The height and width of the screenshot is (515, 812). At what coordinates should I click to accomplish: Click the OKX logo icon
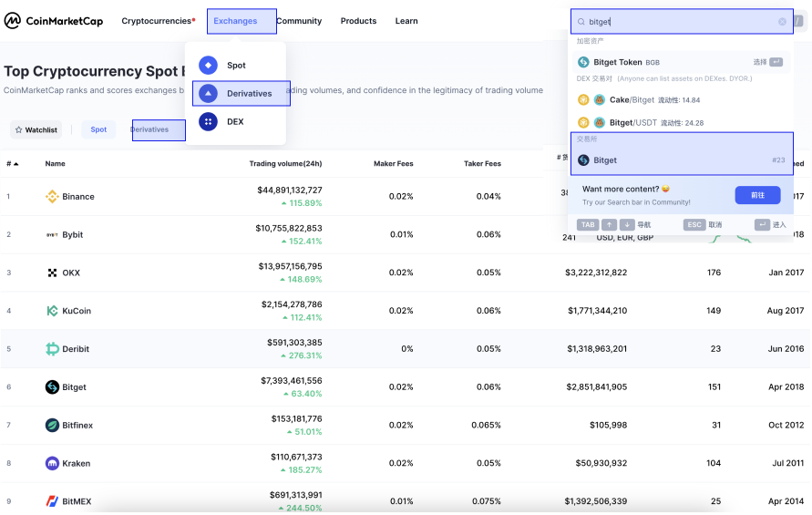coord(52,273)
